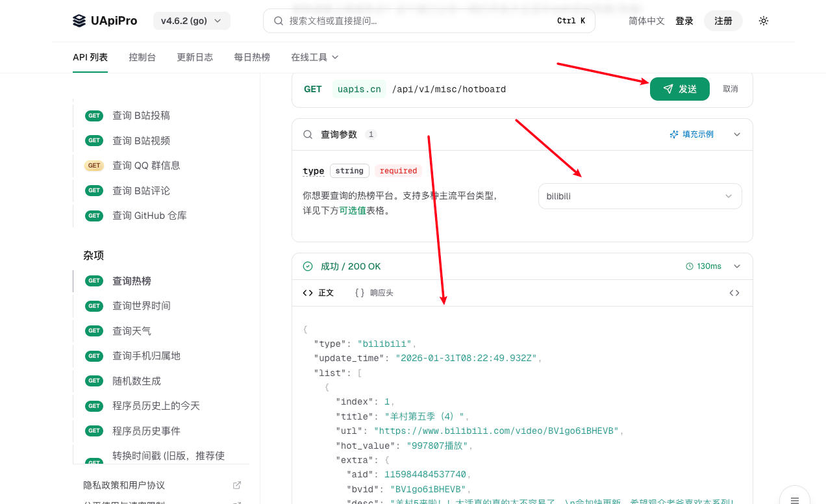This screenshot has width=826, height=504.
Task: Collapse the 成功 / 200 OK response section
Action: [x=737, y=266]
